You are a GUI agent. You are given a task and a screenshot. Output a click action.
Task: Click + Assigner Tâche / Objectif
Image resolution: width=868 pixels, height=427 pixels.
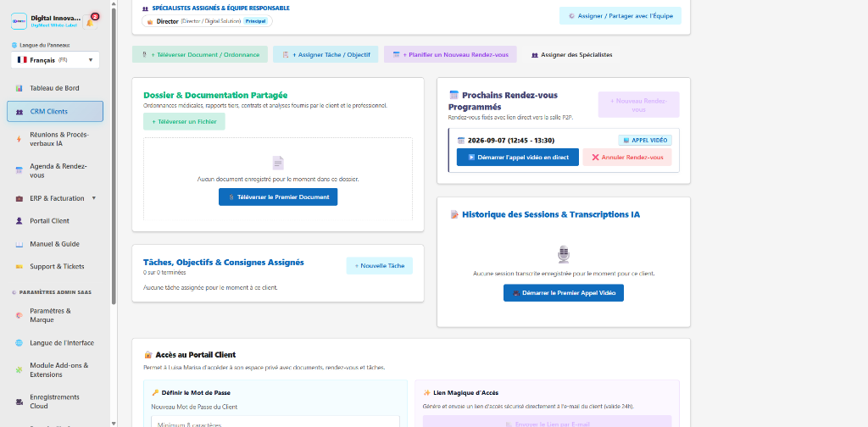[325, 55]
